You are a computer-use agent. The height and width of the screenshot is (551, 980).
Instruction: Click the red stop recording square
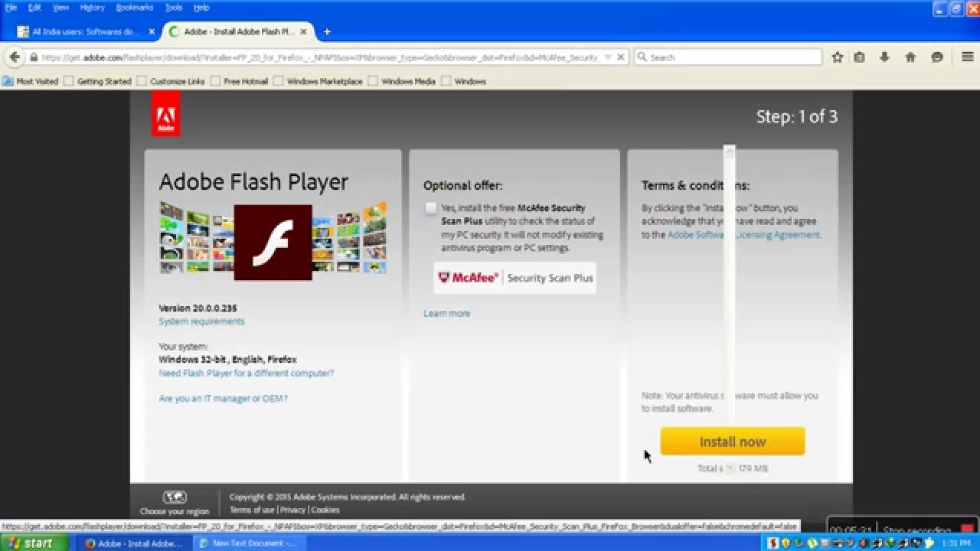[x=968, y=530]
